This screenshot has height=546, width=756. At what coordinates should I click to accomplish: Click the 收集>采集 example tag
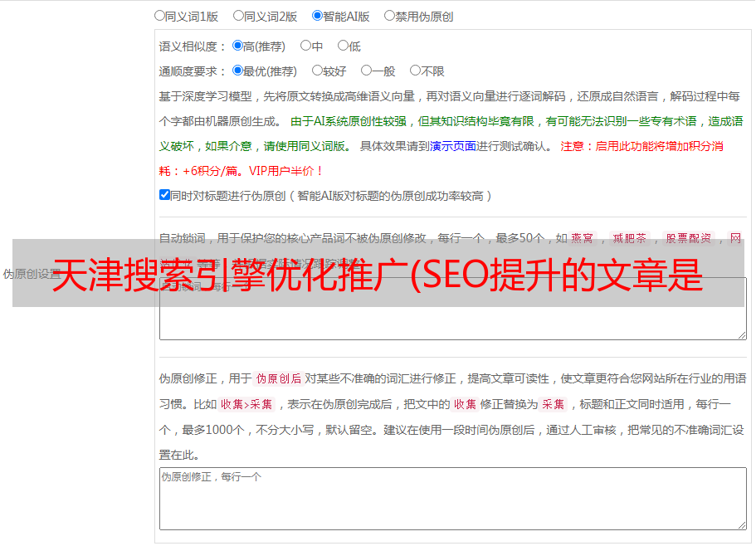246,404
